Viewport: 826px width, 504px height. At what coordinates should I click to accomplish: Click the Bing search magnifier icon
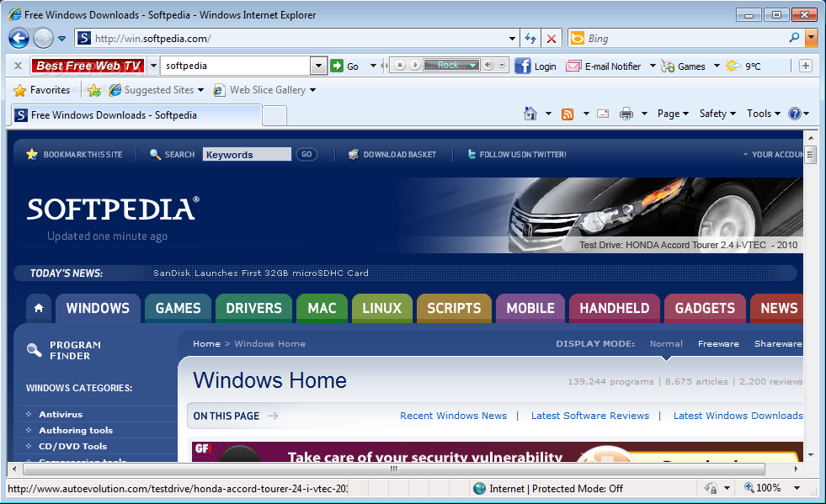pyautogui.click(x=794, y=38)
